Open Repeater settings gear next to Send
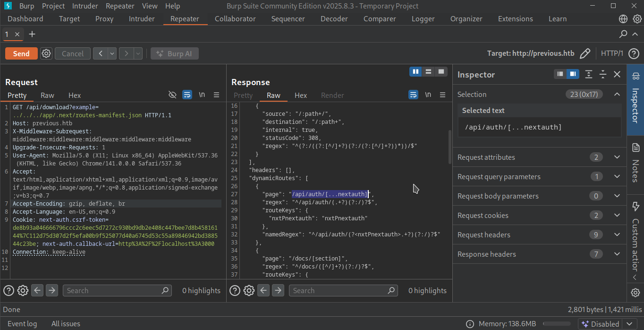The width and height of the screenshot is (644, 330). tap(46, 53)
